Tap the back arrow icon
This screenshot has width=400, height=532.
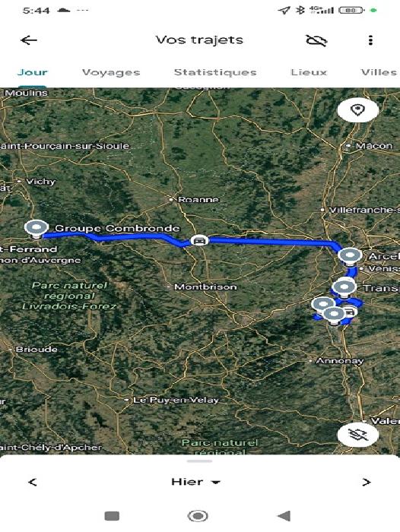[29, 40]
